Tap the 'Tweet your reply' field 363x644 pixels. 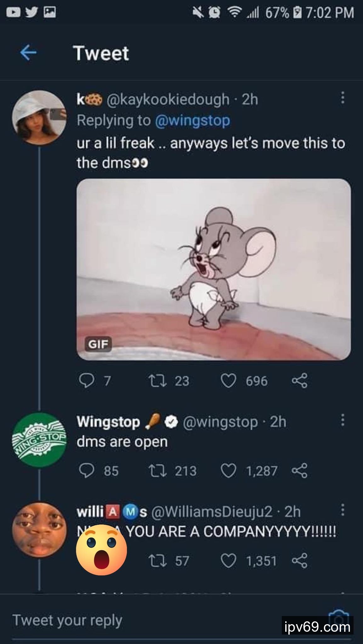[x=126, y=620]
